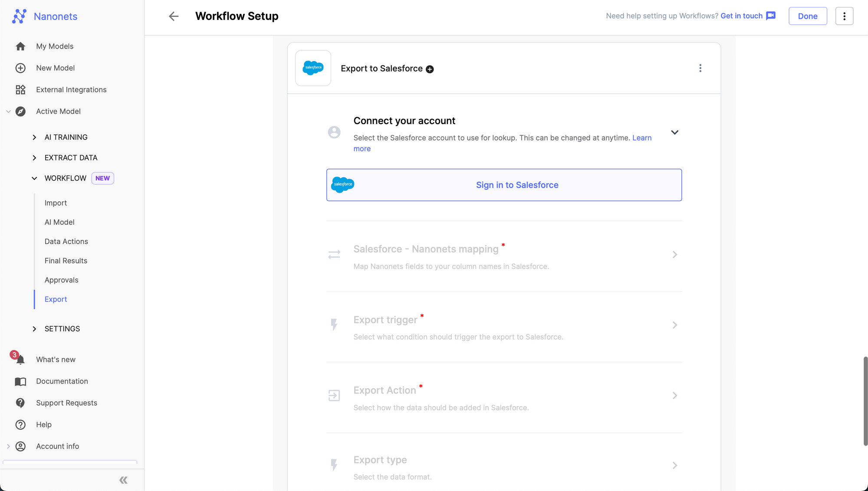Viewport: 868px width, 491px height.
Task: Click the page vertical scrollbar
Action: click(x=865, y=401)
